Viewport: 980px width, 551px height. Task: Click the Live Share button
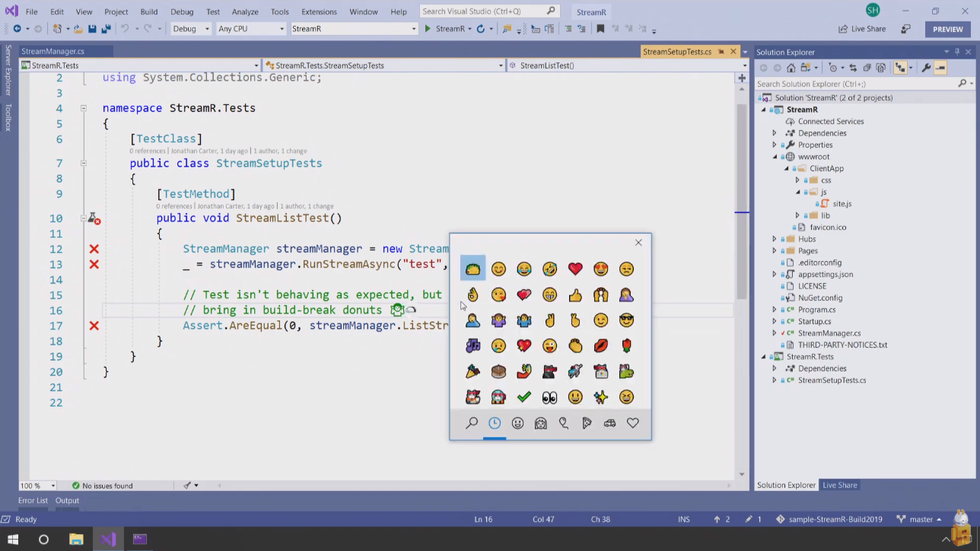[862, 29]
